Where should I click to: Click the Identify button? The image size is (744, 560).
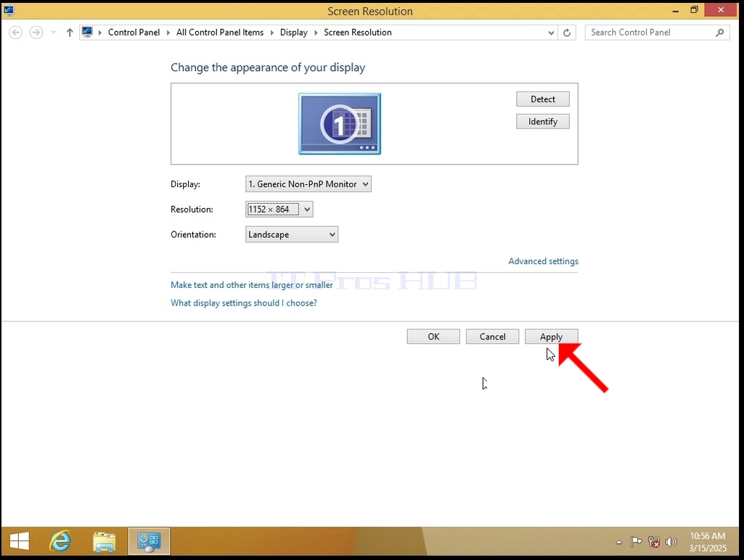coord(543,121)
